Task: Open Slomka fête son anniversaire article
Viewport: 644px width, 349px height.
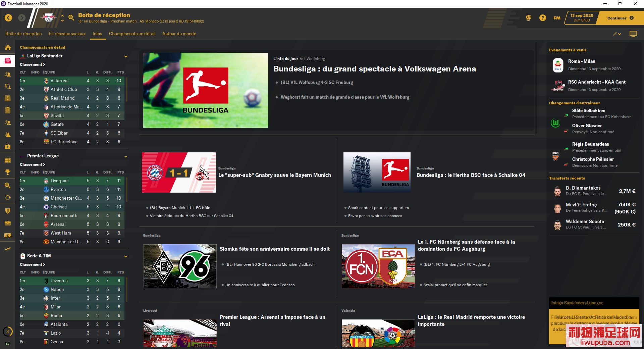Action: click(x=275, y=249)
